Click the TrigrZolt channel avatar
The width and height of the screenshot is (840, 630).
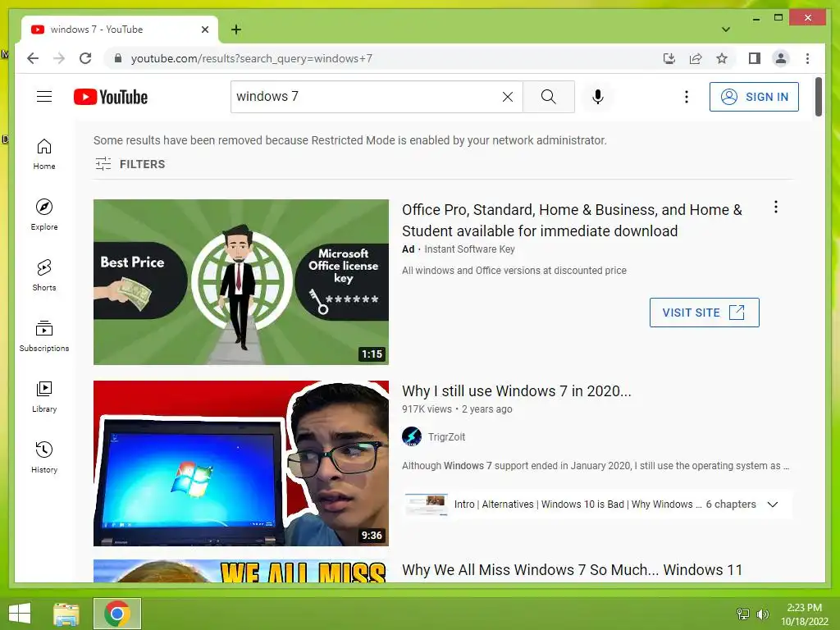click(x=412, y=436)
